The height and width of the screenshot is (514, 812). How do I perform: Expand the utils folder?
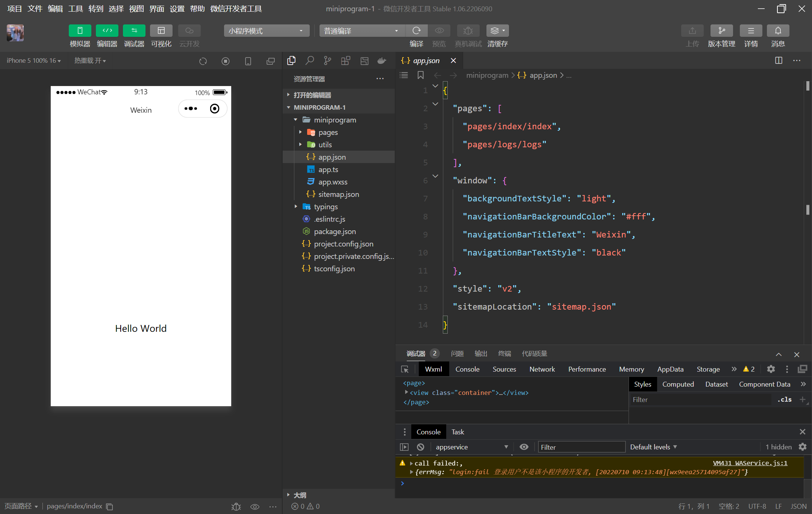click(339, 145)
